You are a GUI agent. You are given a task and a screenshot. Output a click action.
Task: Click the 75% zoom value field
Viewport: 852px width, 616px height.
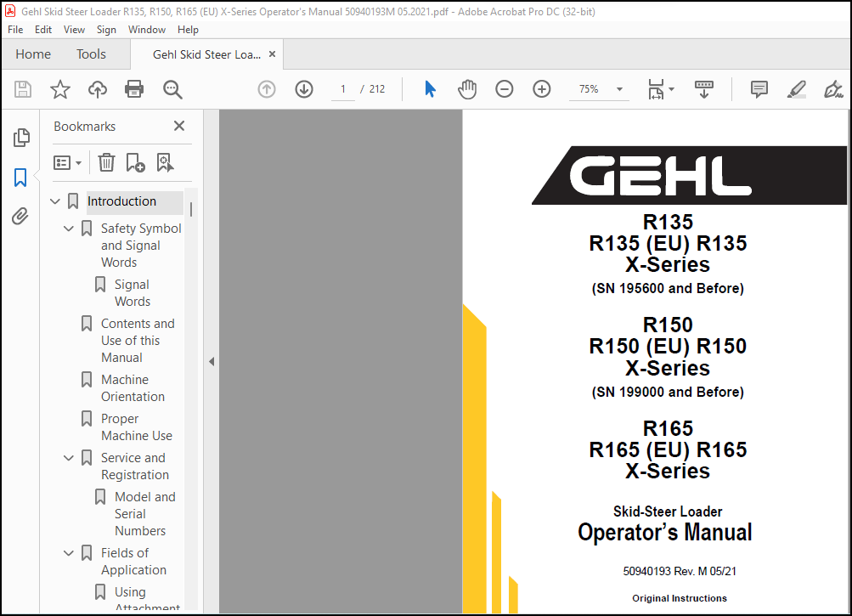[589, 89]
